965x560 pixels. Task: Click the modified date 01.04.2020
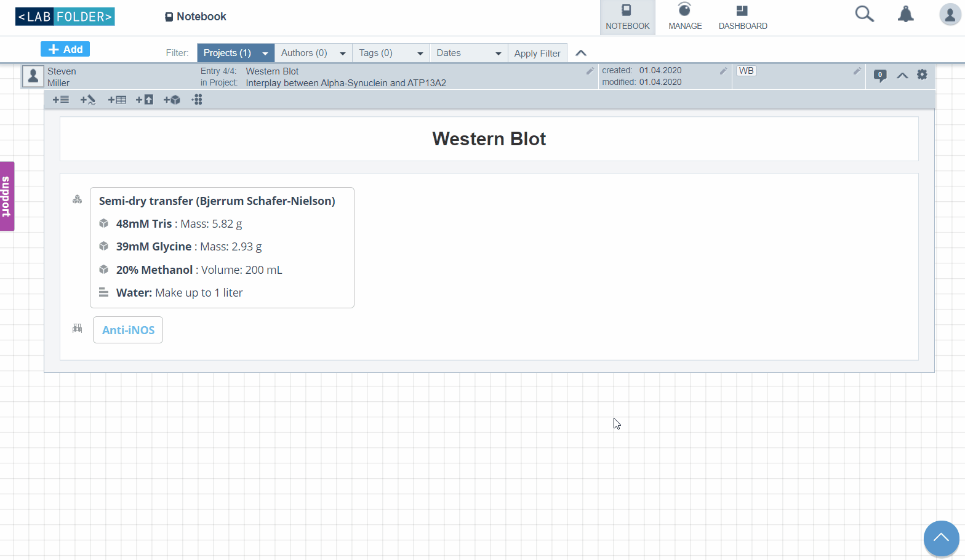tap(660, 82)
